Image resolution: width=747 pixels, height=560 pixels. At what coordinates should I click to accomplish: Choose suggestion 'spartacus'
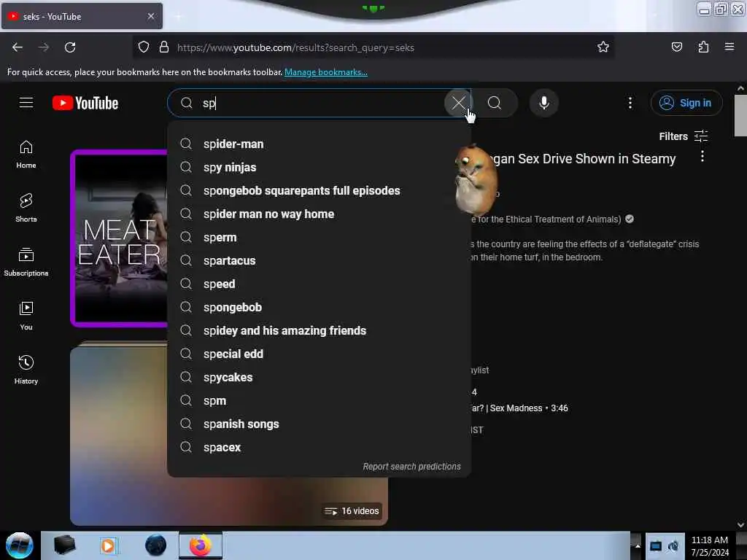point(319,260)
